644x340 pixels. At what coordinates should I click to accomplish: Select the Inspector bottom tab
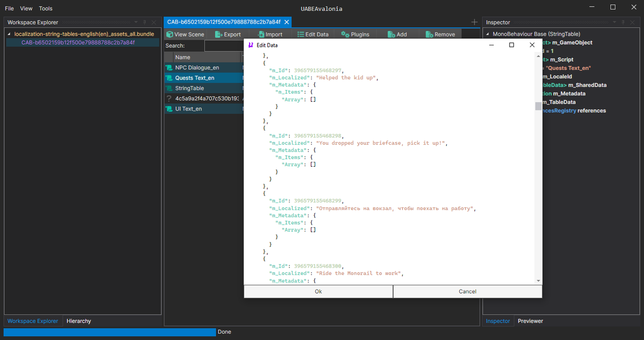coord(498,321)
